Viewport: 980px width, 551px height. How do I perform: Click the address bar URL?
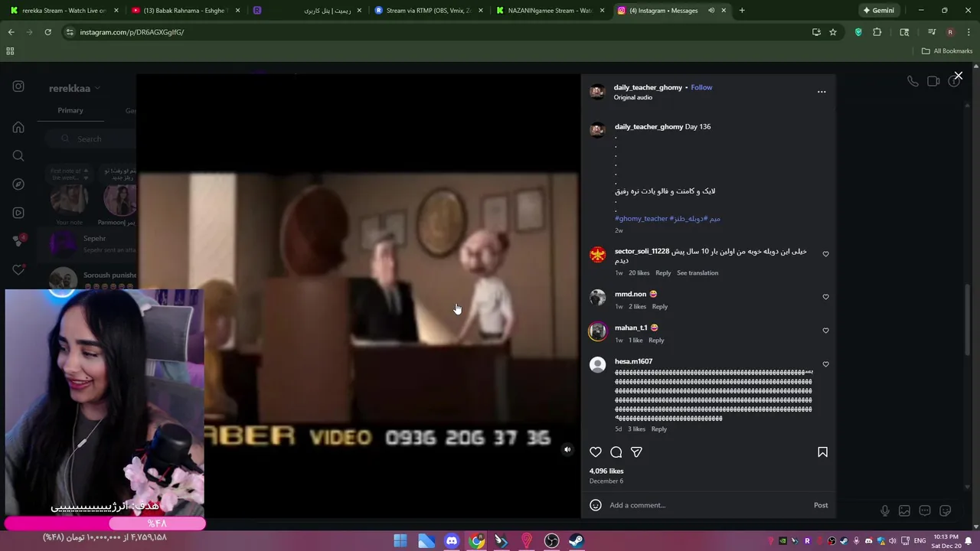132,32
